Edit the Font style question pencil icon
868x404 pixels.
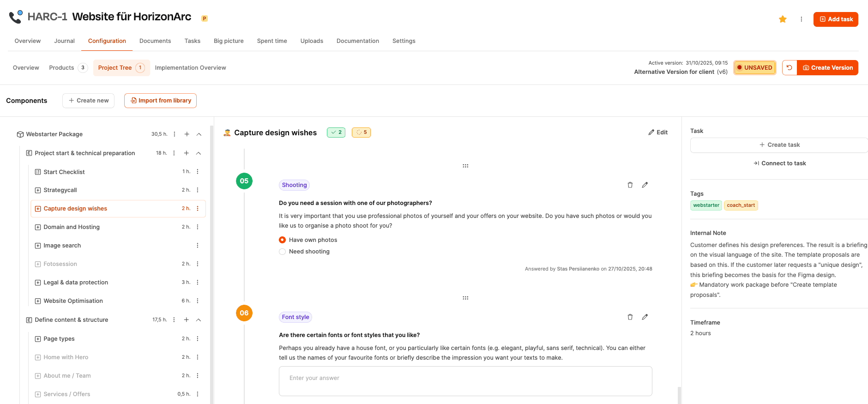645,317
